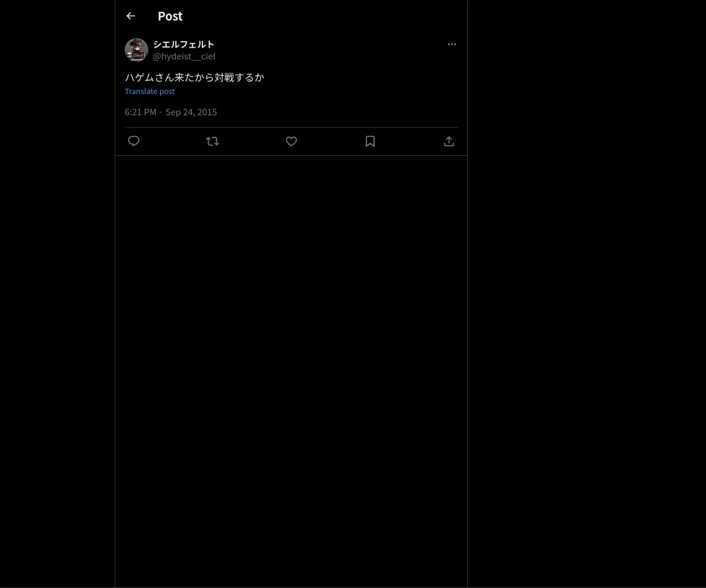Select the Post header title

170,16
